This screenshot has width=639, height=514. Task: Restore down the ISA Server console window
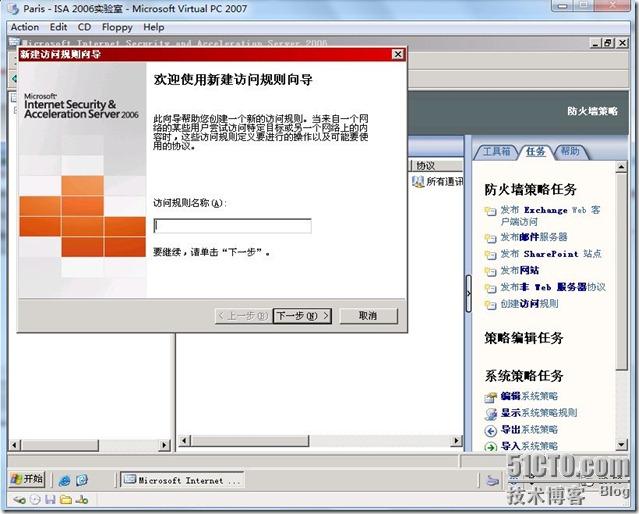tap(608, 43)
